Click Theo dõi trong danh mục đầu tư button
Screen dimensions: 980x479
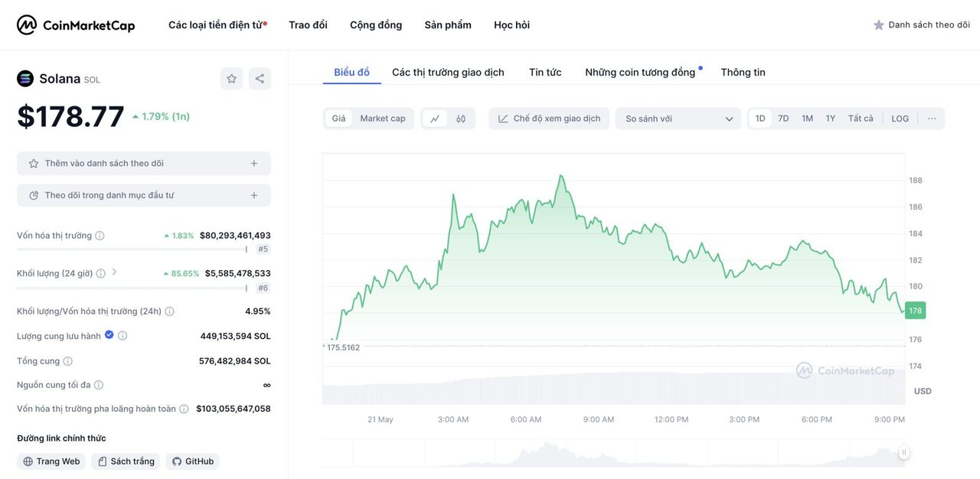coord(144,196)
